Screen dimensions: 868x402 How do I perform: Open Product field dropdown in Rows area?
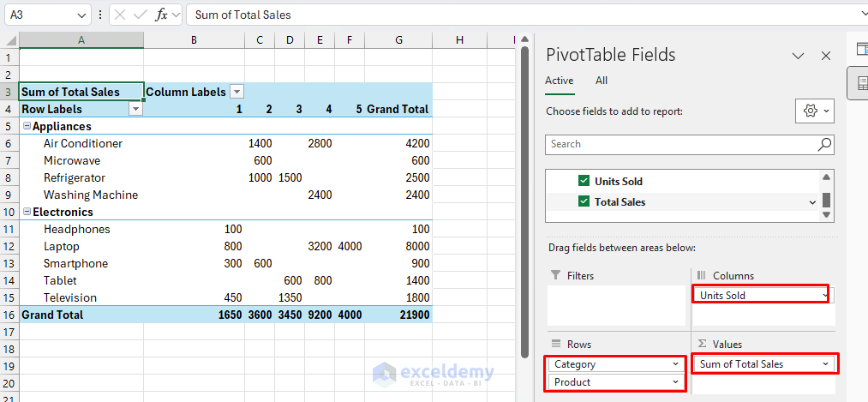click(675, 382)
